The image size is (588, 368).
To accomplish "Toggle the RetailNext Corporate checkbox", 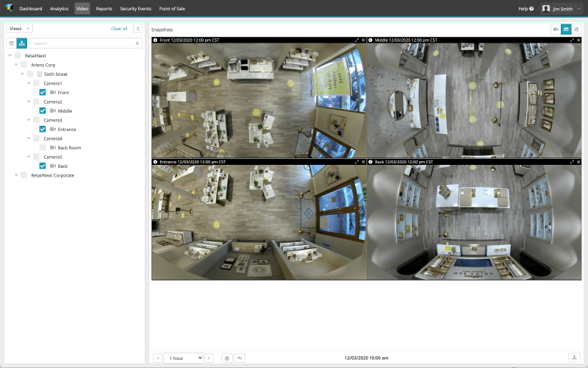I will [x=24, y=175].
